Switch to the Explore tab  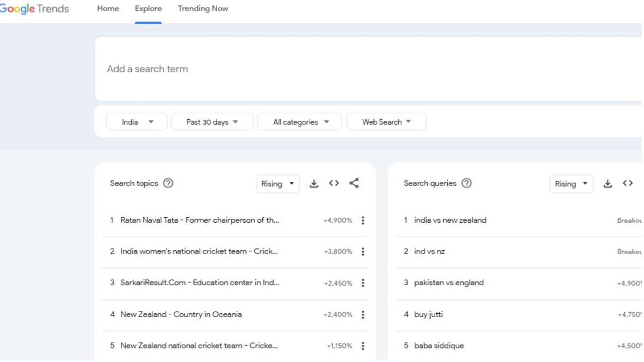pos(148,9)
